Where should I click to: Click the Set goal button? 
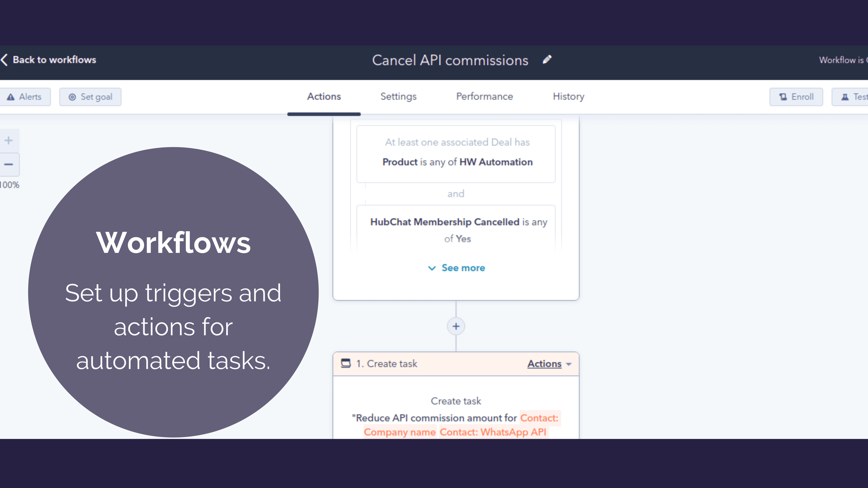pos(90,97)
